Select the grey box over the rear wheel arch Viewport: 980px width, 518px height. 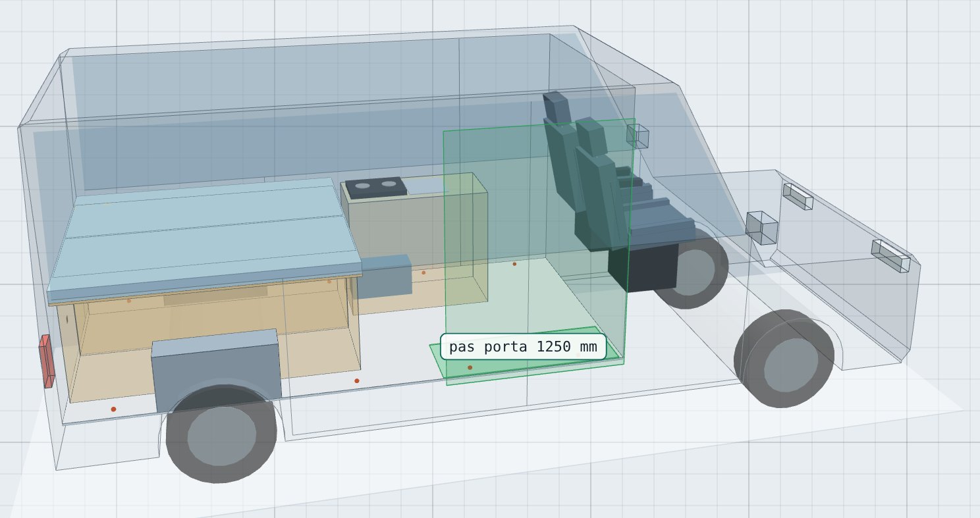(x=216, y=372)
